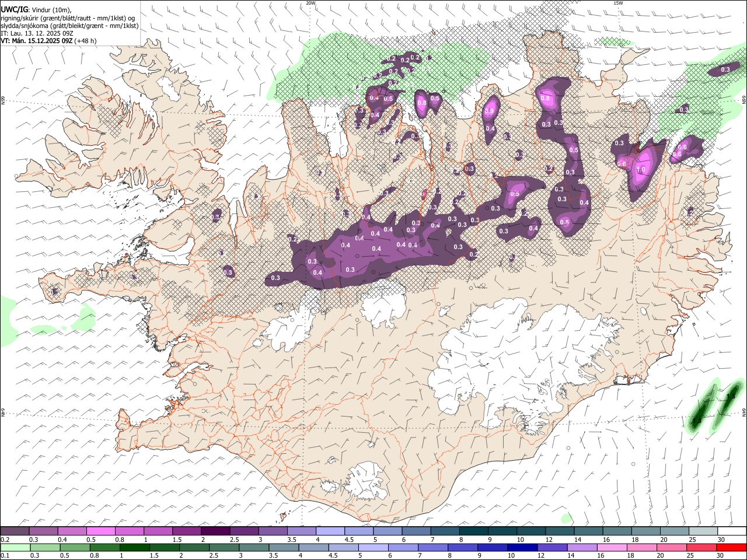The width and height of the screenshot is (747, 560).
Task: Click the deep blue swatch labeled 10 in rain row
Action: [x=522, y=548]
